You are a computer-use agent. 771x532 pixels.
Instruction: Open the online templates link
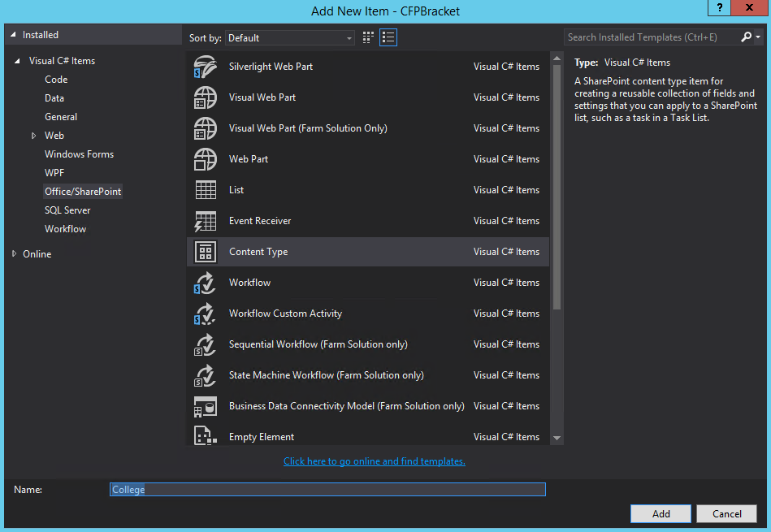pyautogui.click(x=375, y=461)
